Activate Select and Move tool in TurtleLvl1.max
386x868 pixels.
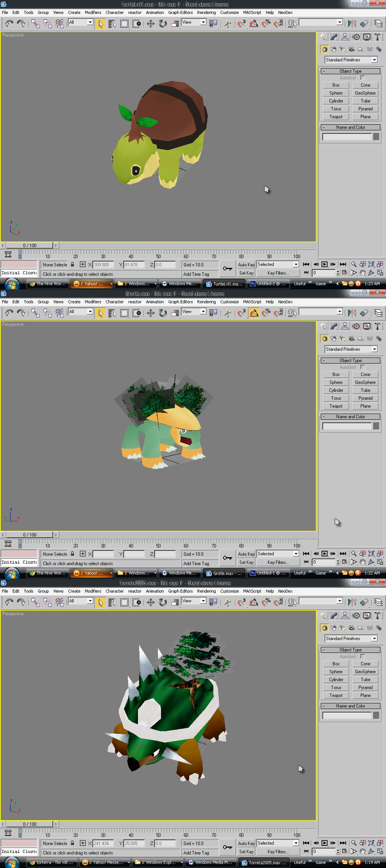pos(151,23)
